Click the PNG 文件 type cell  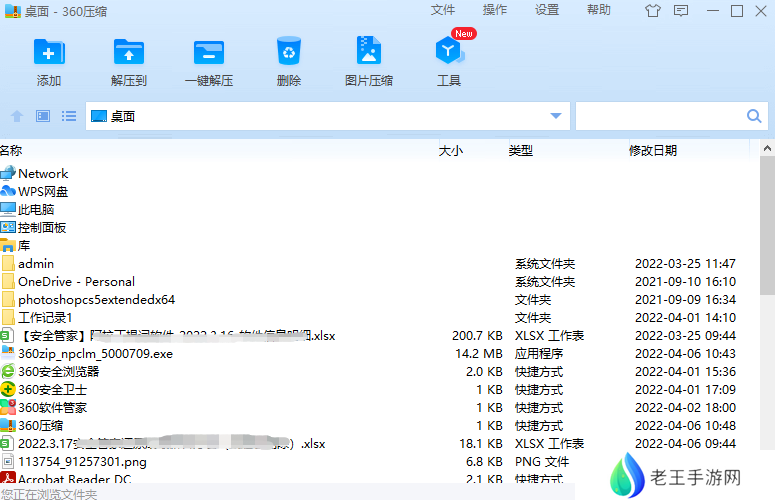(542, 461)
